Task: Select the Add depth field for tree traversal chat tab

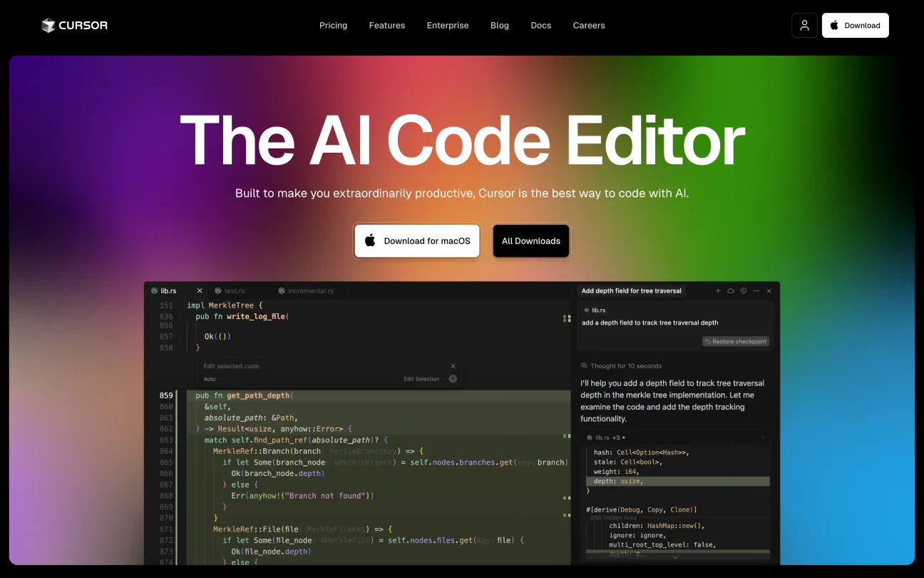Action: [x=632, y=291]
